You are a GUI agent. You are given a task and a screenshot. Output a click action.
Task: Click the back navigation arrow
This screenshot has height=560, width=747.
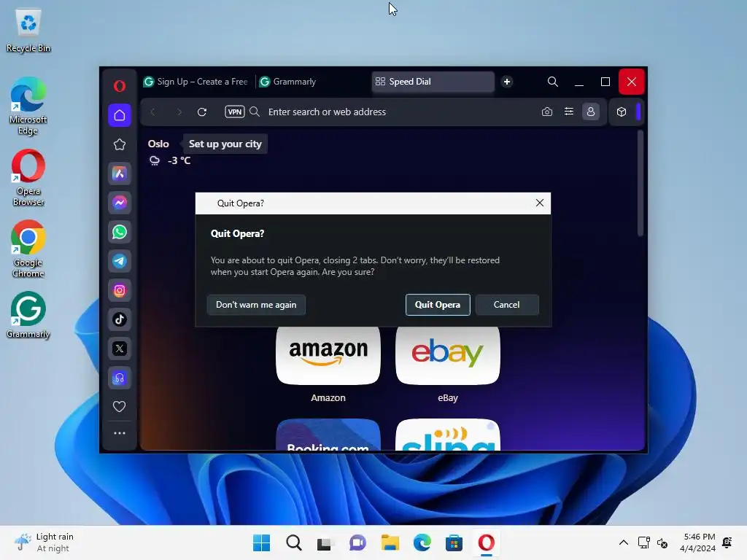tap(153, 112)
